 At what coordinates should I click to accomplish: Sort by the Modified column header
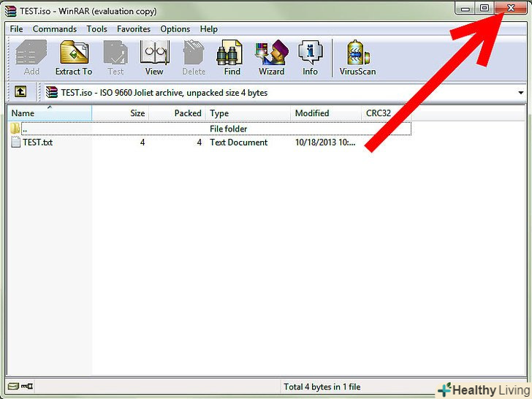[x=326, y=113]
